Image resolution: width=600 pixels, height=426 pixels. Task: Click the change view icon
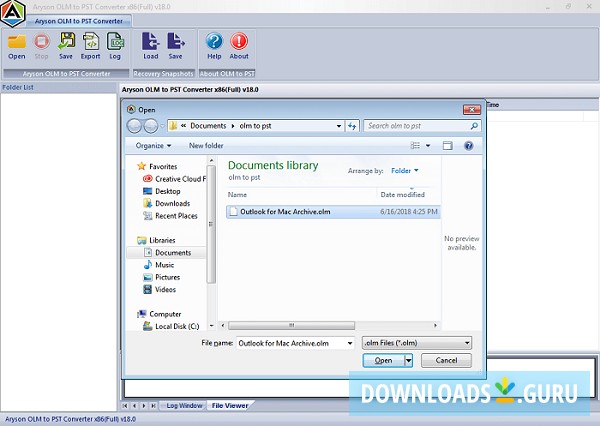point(415,145)
